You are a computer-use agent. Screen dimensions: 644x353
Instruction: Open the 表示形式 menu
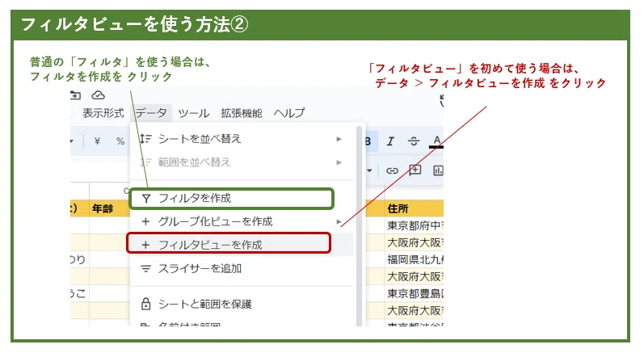pos(103,113)
